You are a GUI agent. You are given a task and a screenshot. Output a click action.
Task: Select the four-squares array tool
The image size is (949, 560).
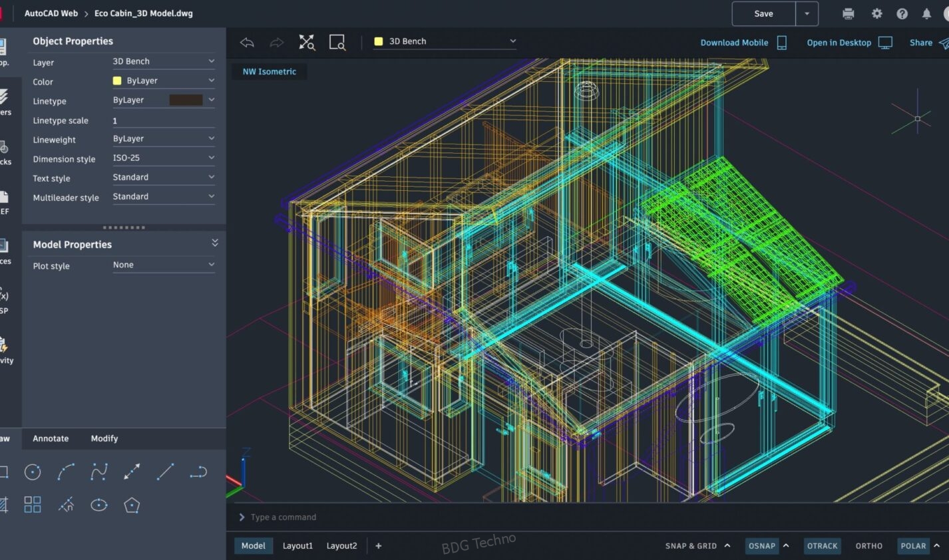(x=33, y=505)
